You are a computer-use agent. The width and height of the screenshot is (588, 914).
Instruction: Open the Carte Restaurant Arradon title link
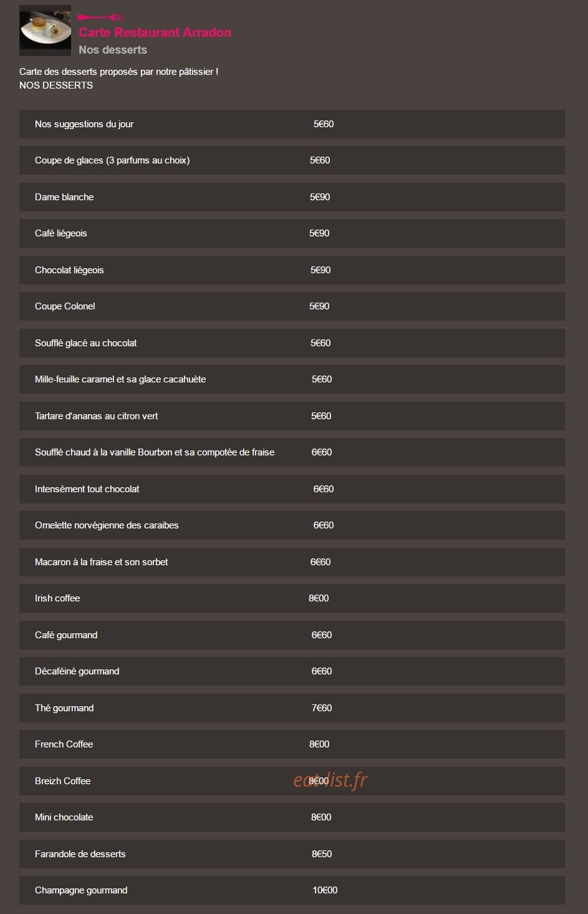coord(155,32)
